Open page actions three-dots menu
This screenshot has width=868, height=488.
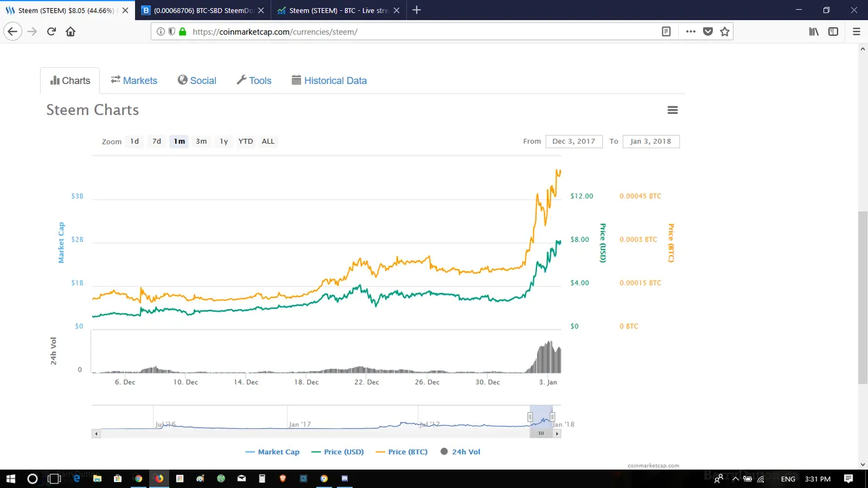[x=690, y=31]
